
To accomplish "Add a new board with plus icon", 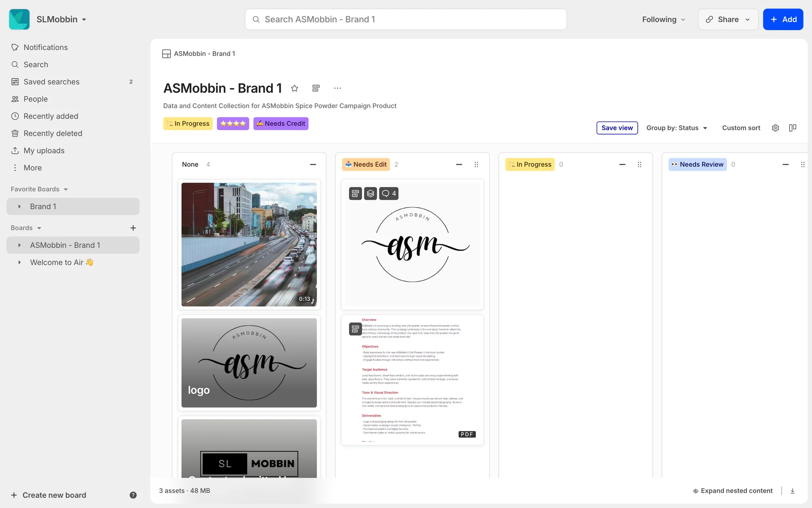I will point(133,228).
